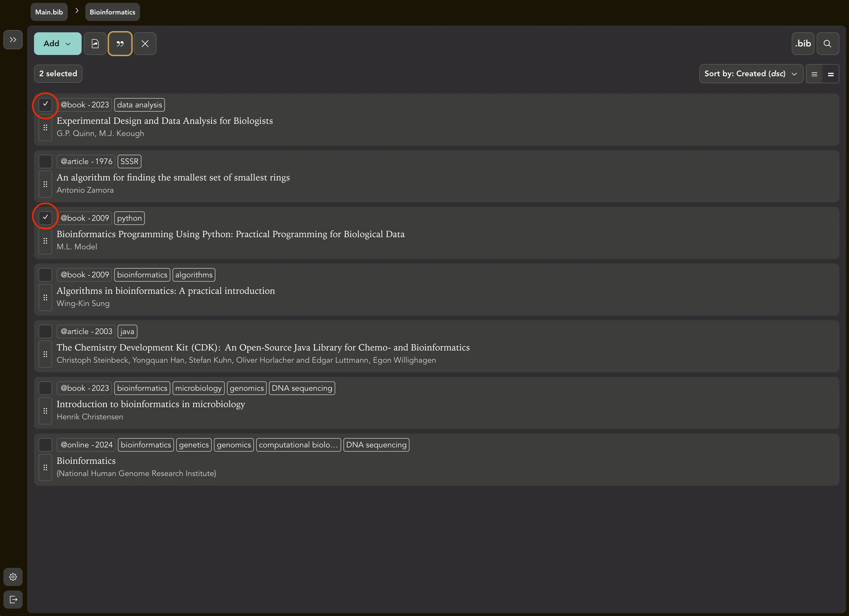Click the logout icon in bottom corner

coord(13,600)
